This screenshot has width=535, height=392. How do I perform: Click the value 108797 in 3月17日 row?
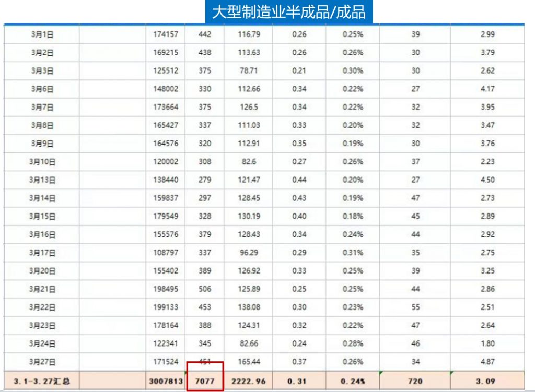pyautogui.click(x=166, y=253)
